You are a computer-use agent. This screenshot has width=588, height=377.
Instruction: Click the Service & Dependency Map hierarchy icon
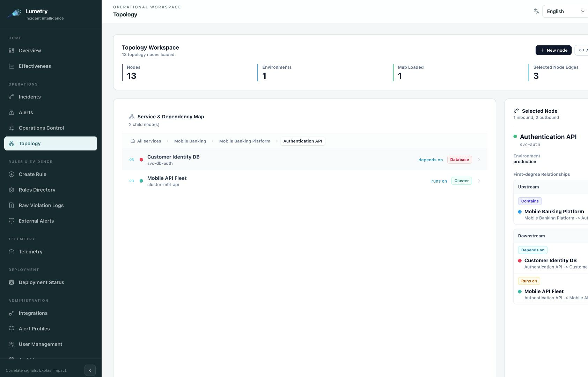coord(132,117)
